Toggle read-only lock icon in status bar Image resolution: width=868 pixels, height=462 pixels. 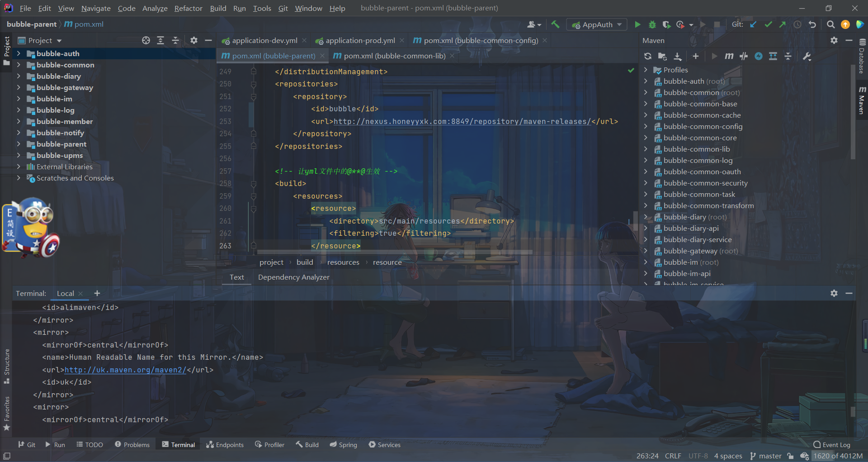click(790, 456)
